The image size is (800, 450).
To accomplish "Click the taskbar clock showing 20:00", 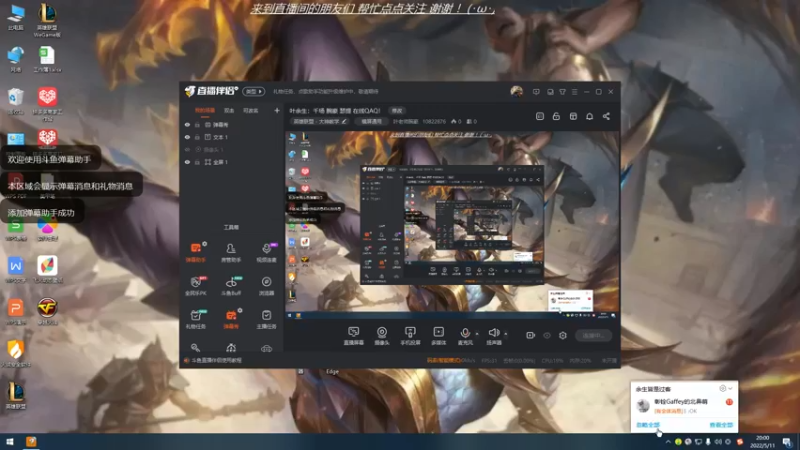I will (762, 441).
